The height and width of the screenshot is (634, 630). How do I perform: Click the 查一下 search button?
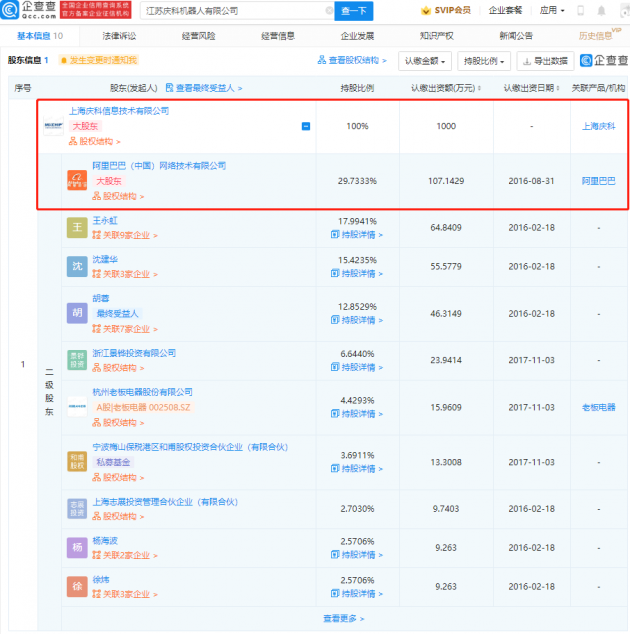(354, 11)
